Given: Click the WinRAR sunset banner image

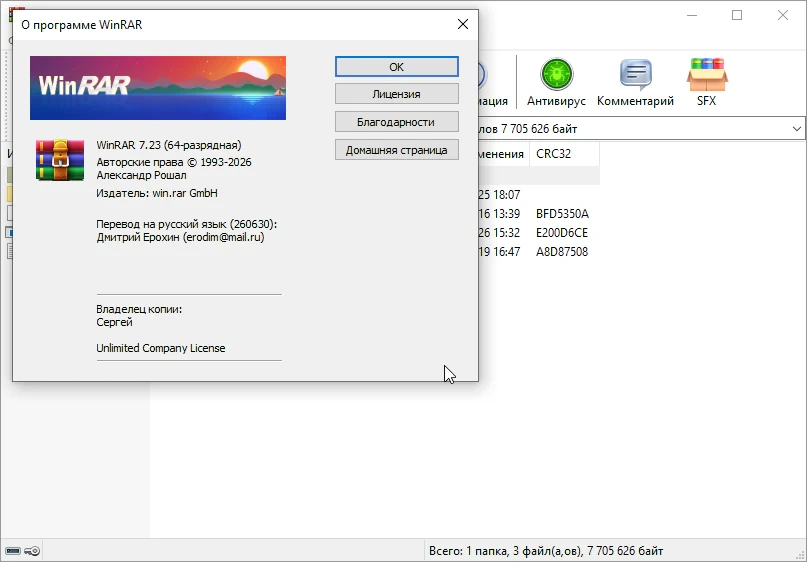Looking at the screenshot, I should 158,88.
